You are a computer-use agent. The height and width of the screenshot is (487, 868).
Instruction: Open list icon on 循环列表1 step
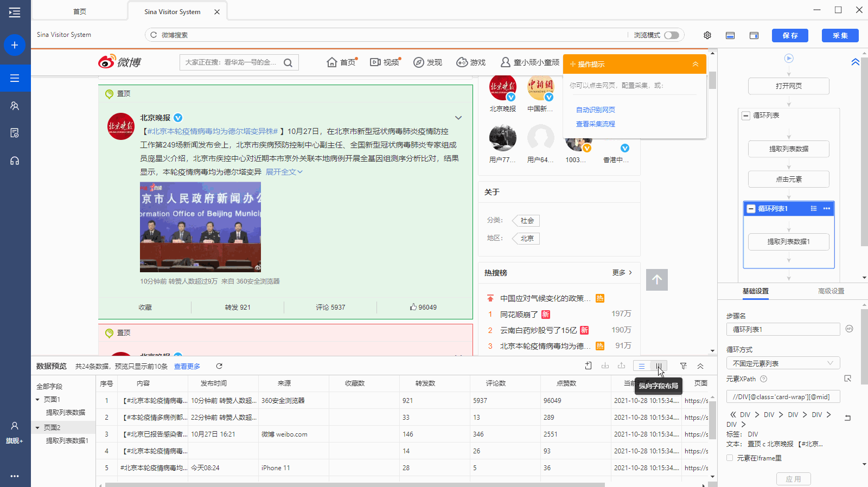pos(814,209)
